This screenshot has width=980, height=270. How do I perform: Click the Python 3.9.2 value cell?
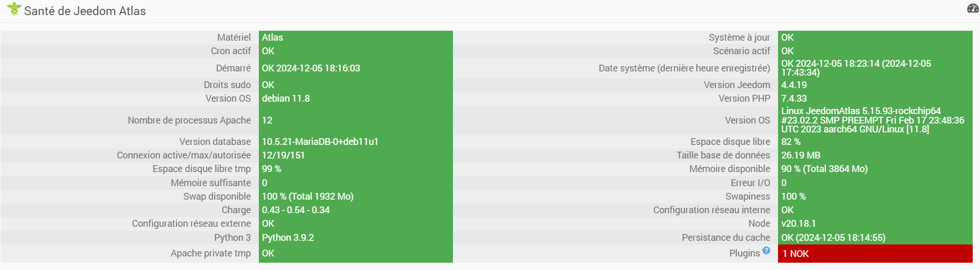[288, 238]
